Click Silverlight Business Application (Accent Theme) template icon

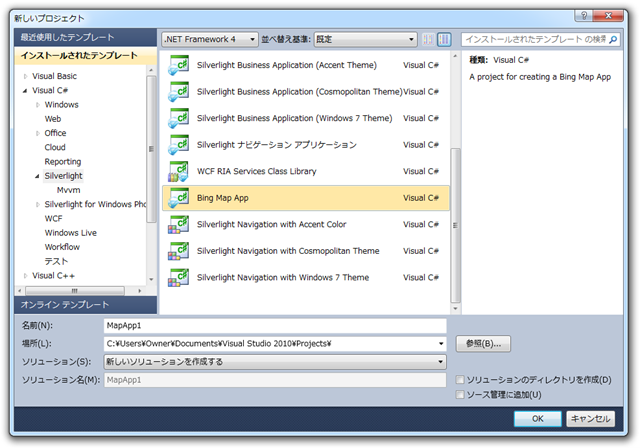(x=178, y=65)
